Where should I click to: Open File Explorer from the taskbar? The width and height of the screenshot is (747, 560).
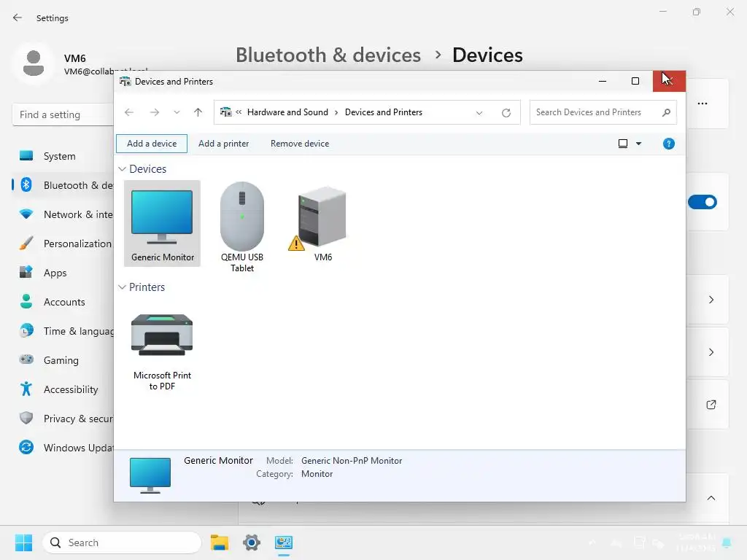click(x=220, y=542)
